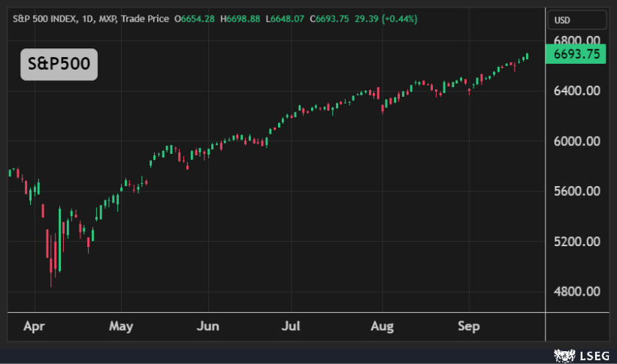The width and height of the screenshot is (617, 364).
Task: Click the 5600.00 price axis label
Action: [576, 191]
